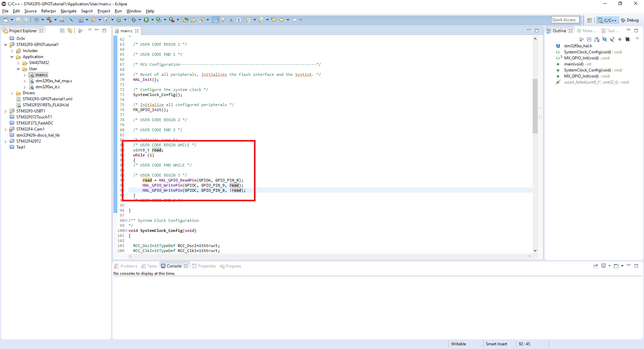The width and height of the screenshot is (644, 349).
Task: Toggle Link with Editor in Project Explorer
Action: tap(70, 31)
